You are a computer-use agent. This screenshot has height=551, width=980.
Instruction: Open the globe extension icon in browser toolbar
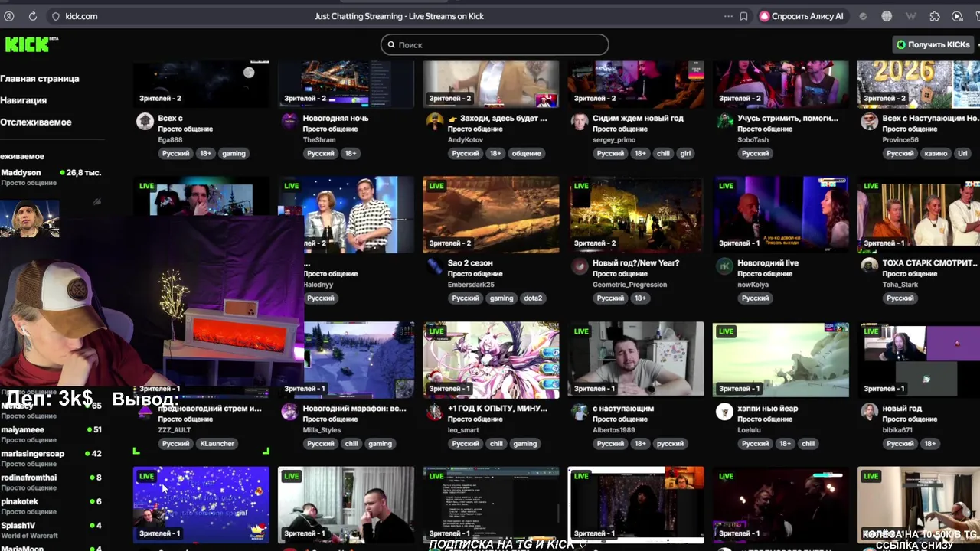(887, 16)
